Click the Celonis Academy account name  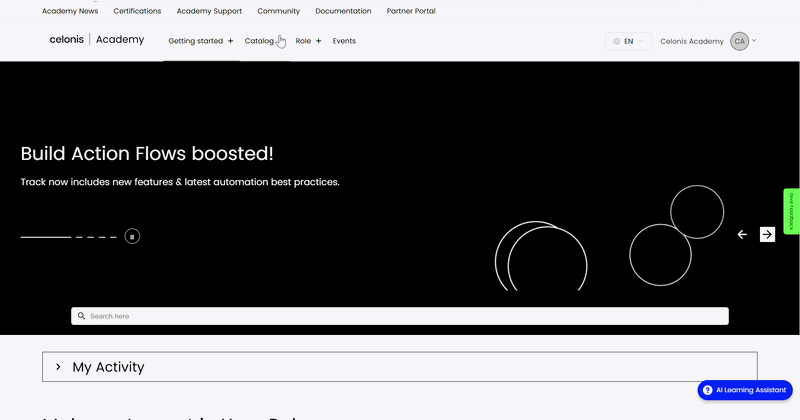coord(692,41)
